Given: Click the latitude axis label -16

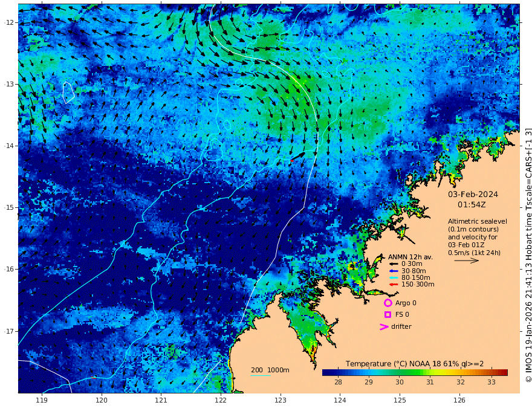Looking at the screenshot, I should coord(9,269).
